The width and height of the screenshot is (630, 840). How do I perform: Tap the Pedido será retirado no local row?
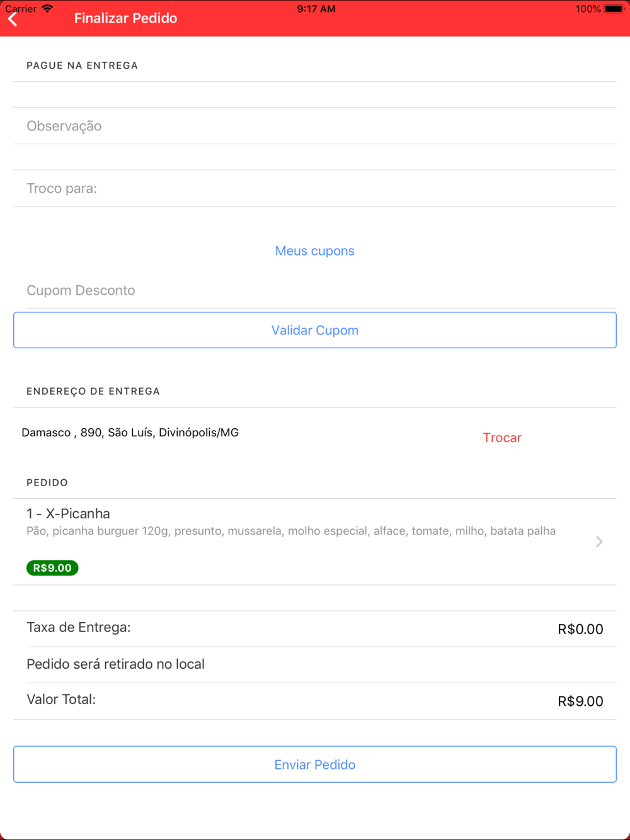(315, 664)
